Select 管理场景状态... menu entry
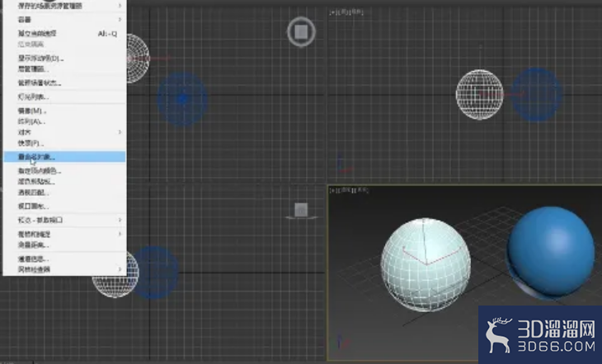Viewport: 602px width, 364px height. pos(64,83)
